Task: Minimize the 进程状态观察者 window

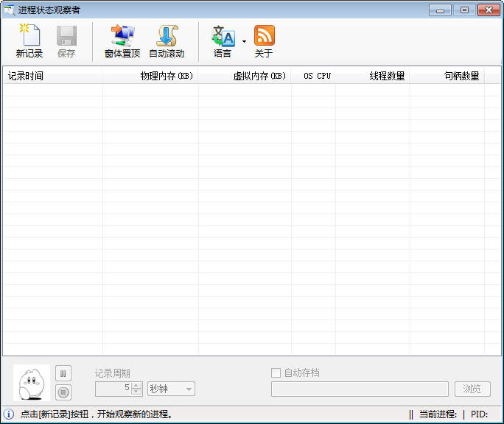Action: click(440, 10)
